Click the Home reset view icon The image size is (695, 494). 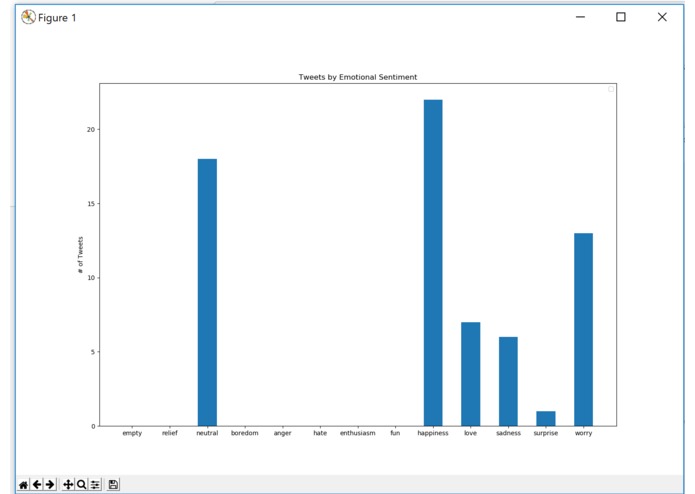tap(23, 485)
